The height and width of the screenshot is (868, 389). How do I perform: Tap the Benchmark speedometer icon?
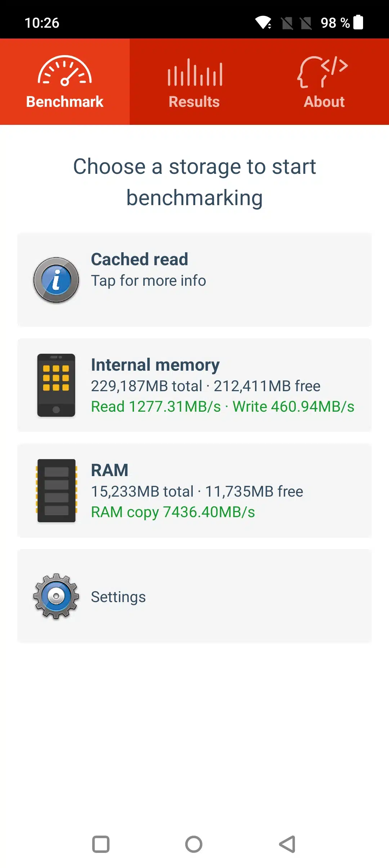[x=65, y=71]
